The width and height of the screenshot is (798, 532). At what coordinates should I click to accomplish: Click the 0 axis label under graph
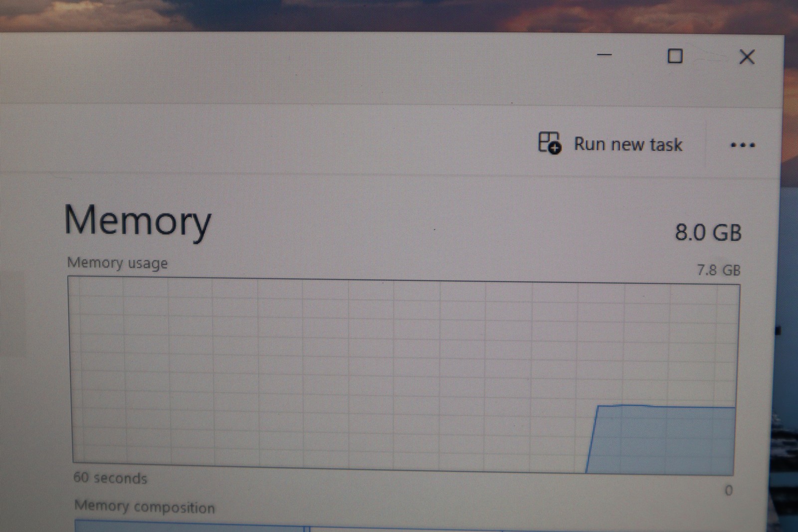[729, 491]
